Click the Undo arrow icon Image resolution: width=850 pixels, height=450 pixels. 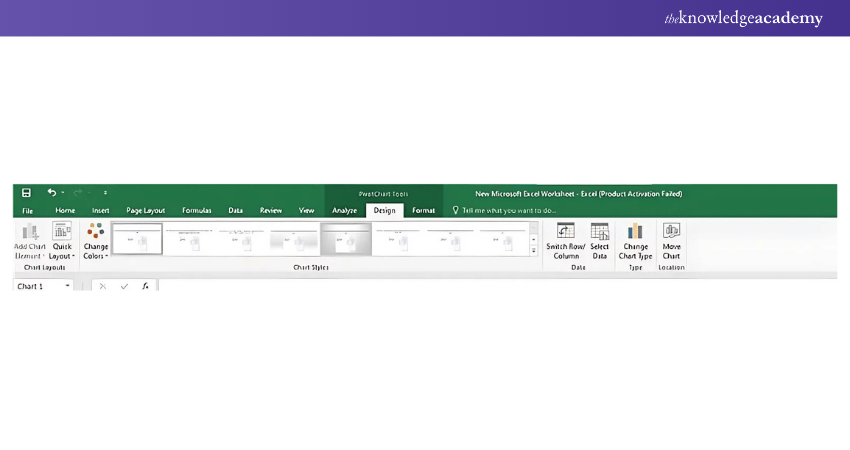click(52, 193)
